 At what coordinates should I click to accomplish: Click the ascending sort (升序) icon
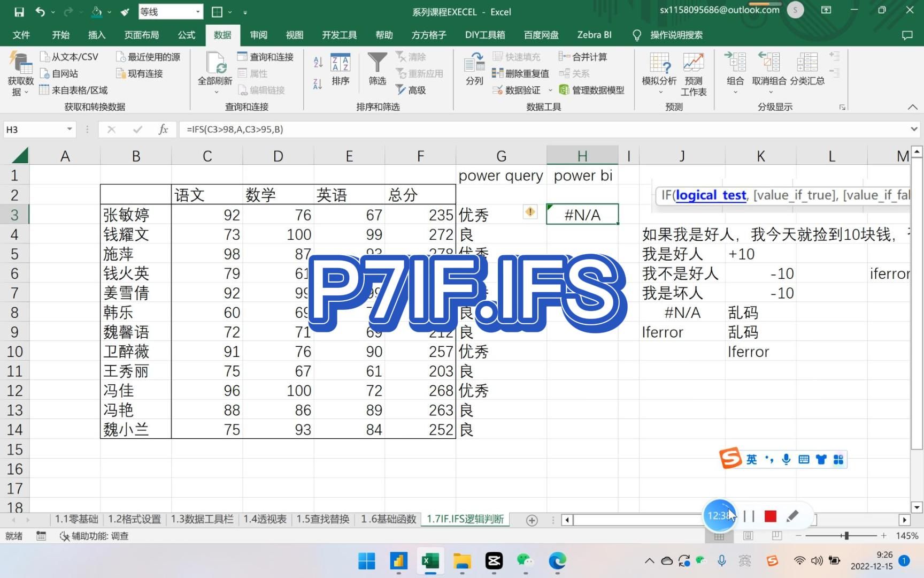coord(317,61)
